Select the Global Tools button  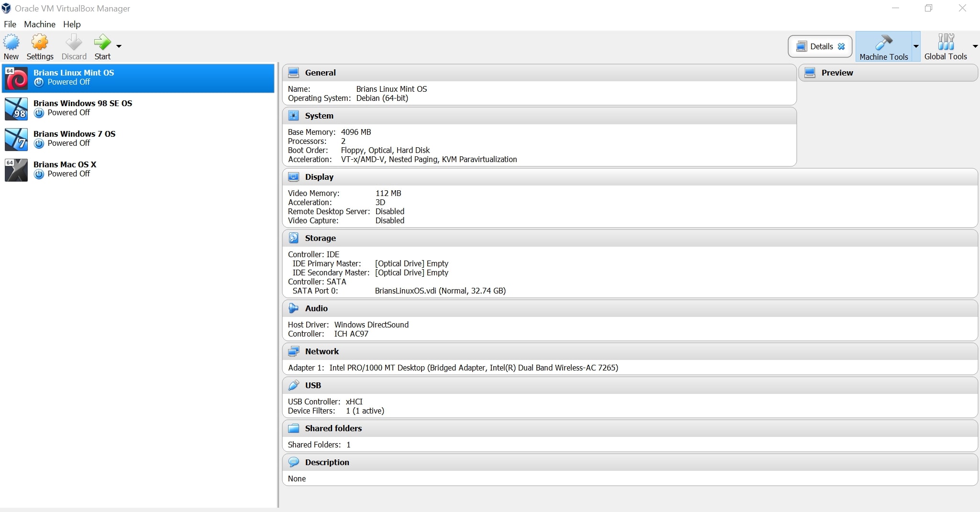point(946,47)
